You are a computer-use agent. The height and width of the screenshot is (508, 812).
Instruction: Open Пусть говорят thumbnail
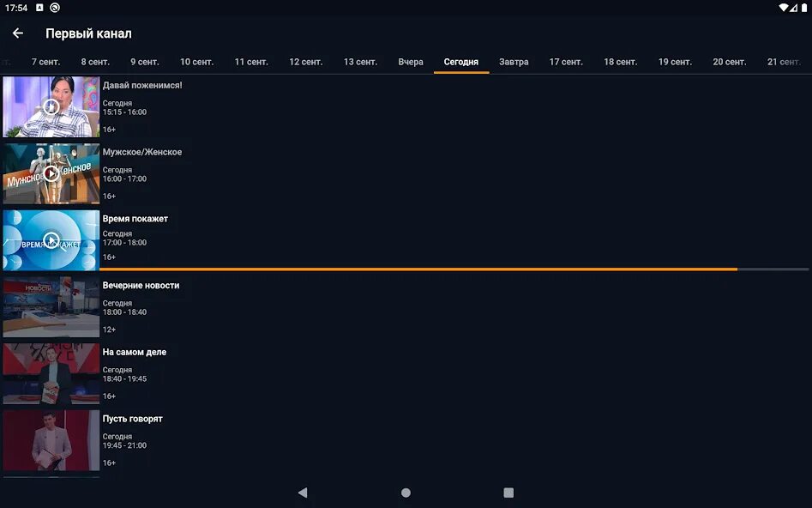click(x=51, y=440)
